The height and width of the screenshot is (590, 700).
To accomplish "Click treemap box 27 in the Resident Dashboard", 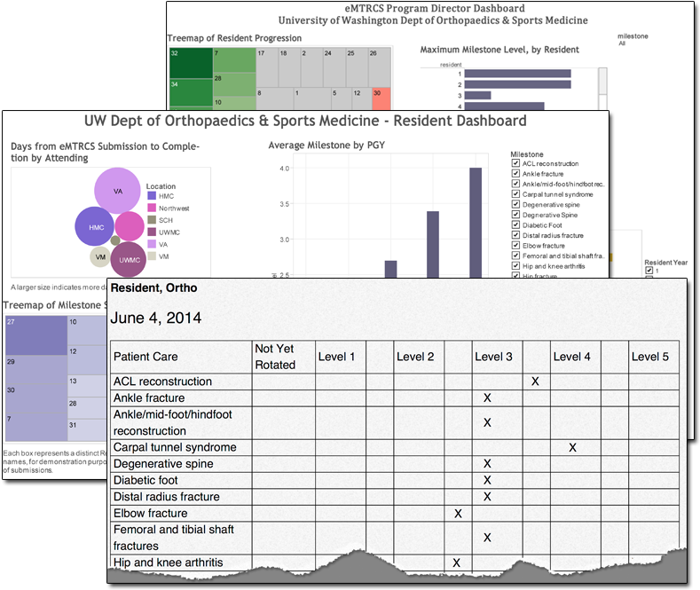I will 35,335.
